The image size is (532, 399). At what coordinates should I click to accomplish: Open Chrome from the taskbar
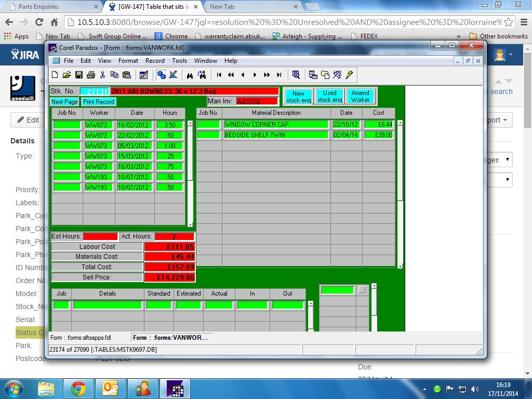[x=78, y=389]
